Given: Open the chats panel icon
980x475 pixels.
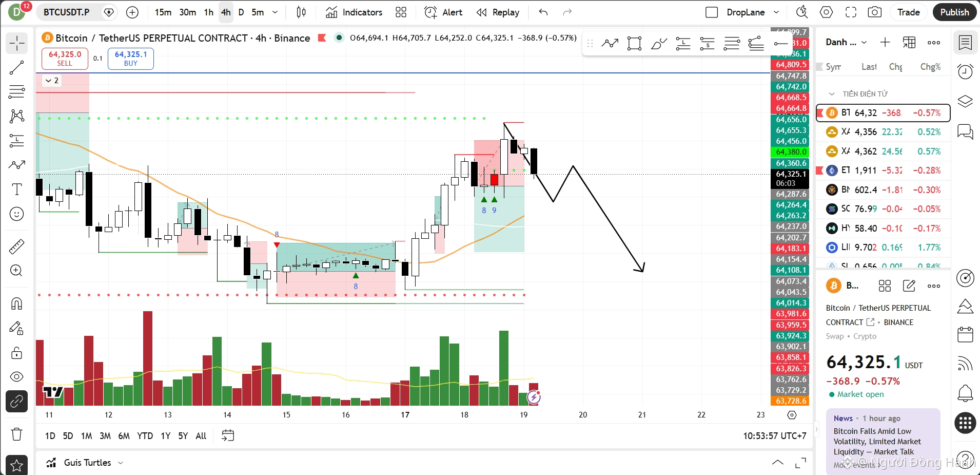Looking at the screenshot, I should [x=965, y=132].
